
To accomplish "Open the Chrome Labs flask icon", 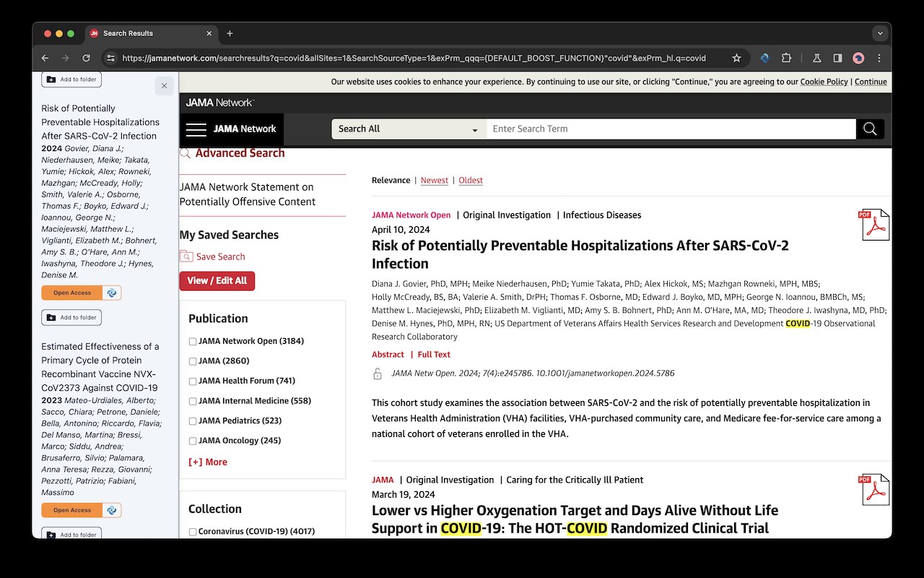I will [x=817, y=58].
